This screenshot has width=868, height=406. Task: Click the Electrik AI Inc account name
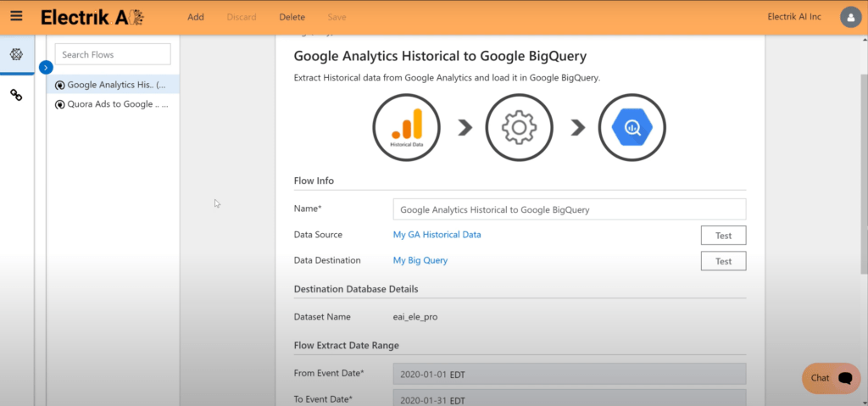pos(794,17)
